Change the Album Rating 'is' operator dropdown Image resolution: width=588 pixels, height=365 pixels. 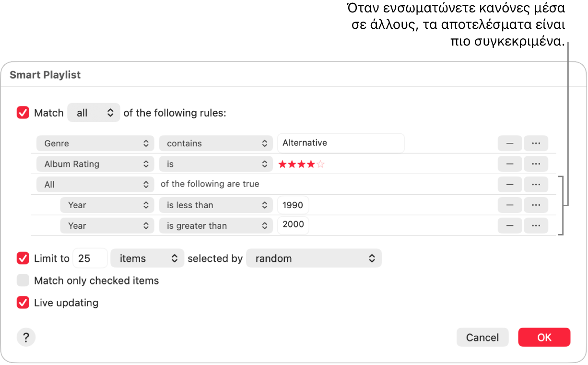click(216, 164)
